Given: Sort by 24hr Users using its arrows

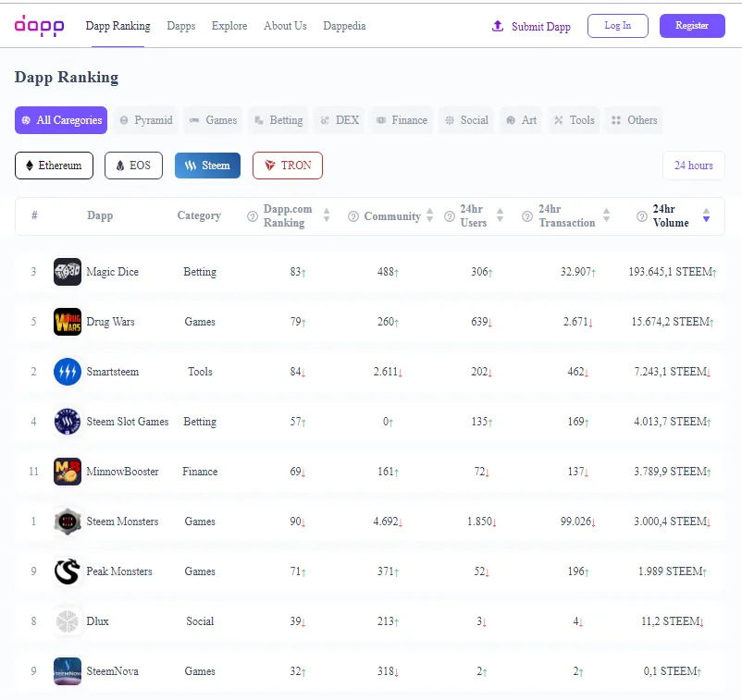Looking at the screenshot, I should click(x=501, y=215).
